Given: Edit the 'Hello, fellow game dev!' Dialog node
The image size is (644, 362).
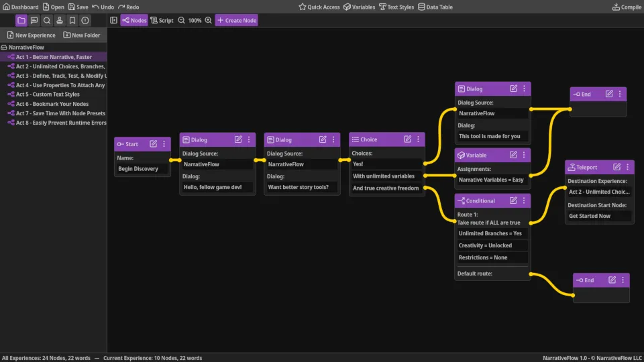Looking at the screenshot, I should coord(238,139).
